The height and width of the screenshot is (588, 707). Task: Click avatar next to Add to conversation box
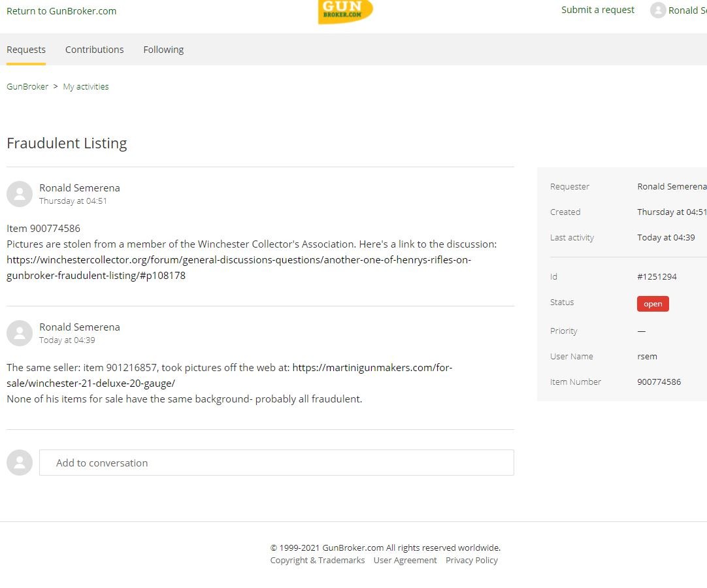point(20,463)
